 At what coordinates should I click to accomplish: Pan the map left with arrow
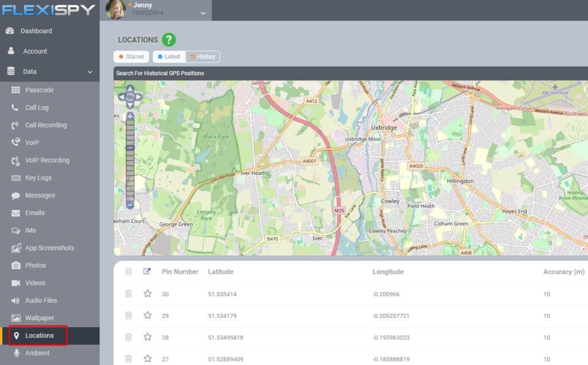122,97
